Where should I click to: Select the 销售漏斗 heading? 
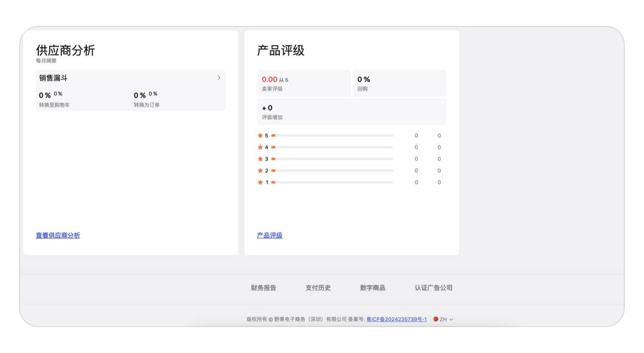pyautogui.click(x=53, y=78)
